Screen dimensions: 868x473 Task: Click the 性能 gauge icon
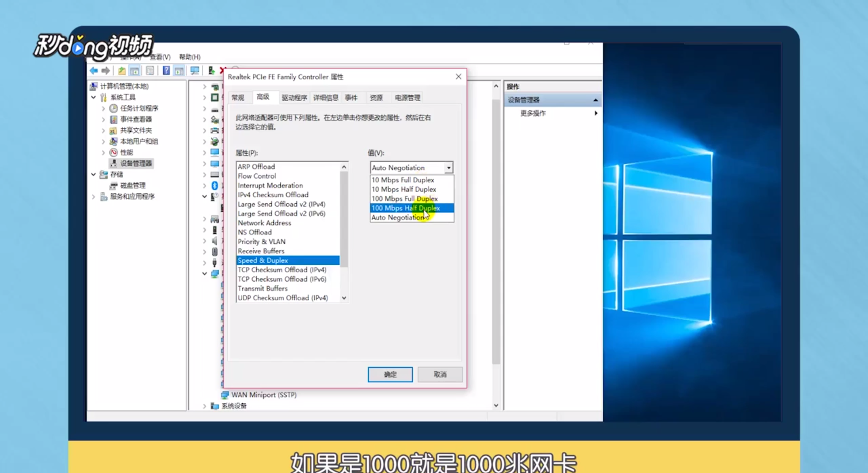[113, 152]
